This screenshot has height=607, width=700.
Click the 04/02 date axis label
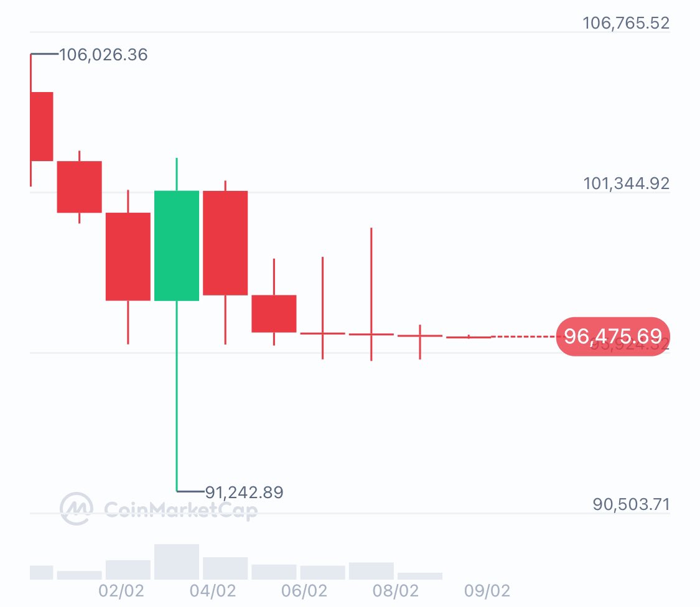tap(213, 591)
